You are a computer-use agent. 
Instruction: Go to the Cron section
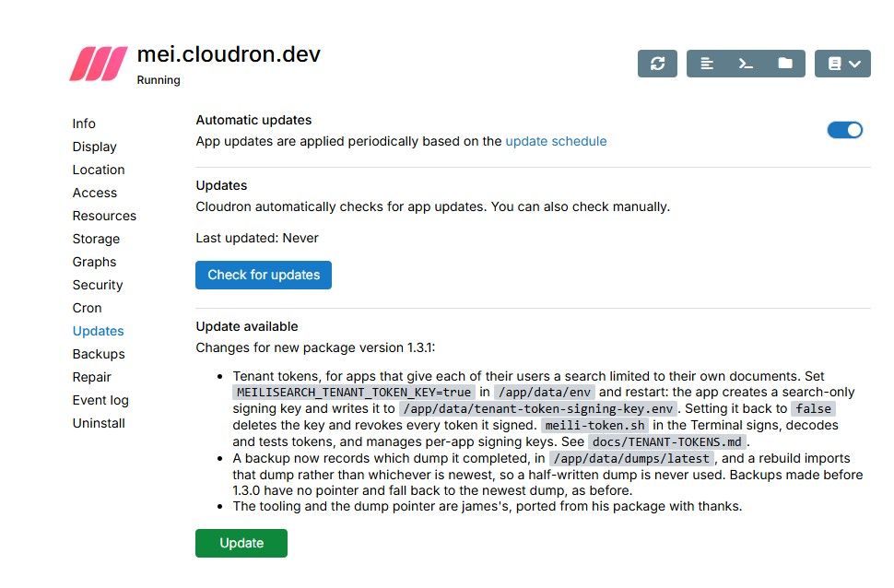pos(88,308)
